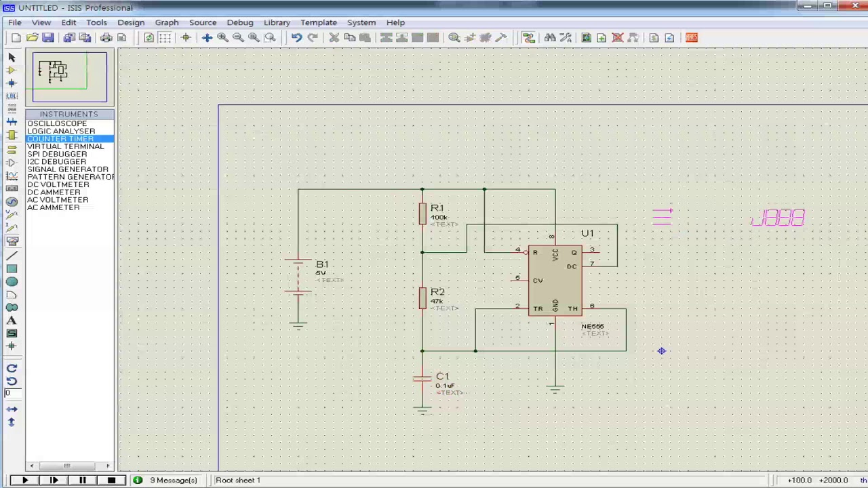Zoom to selected area
The height and width of the screenshot is (488, 868).
270,38
